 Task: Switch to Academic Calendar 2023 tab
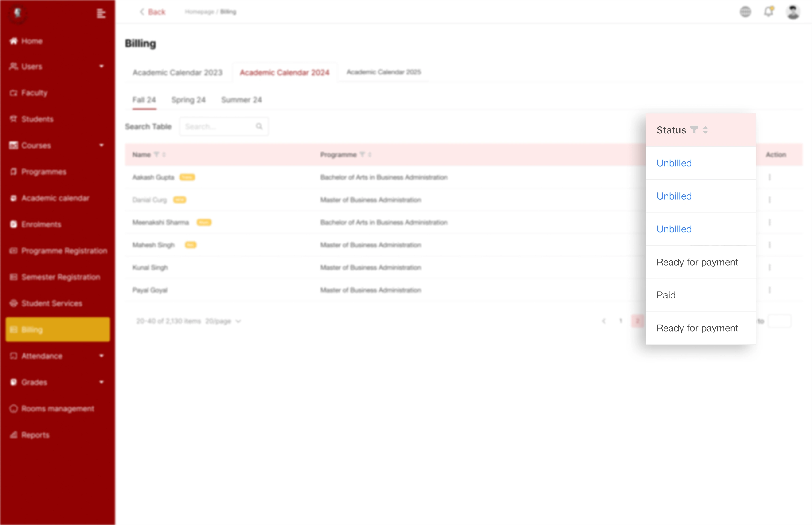tap(177, 73)
